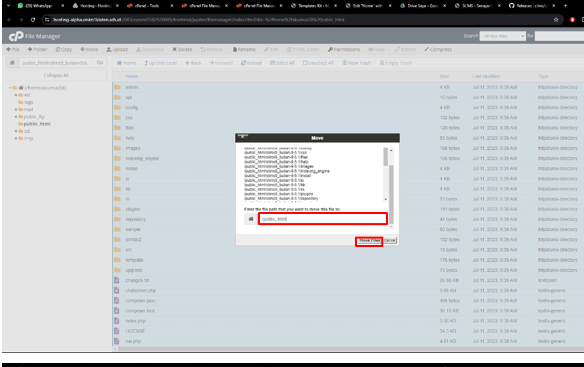
Task: Create a new Folder from the toolbar
Action: [37, 50]
